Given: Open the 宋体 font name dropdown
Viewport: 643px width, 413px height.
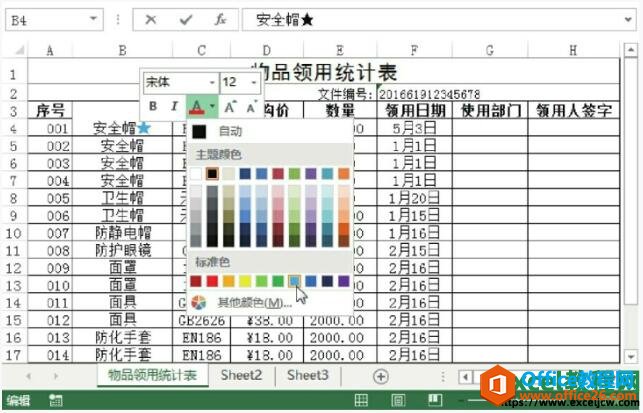Looking at the screenshot, I should (212, 82).
